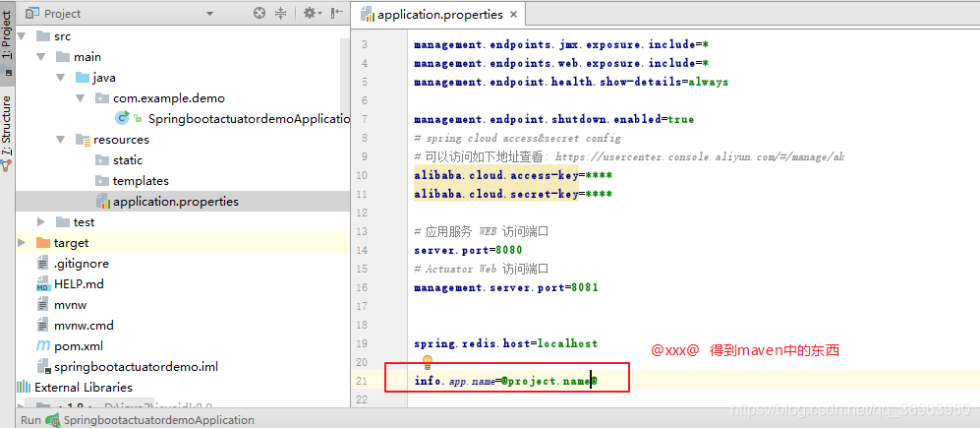Click spring.redis.host=localhost line

(x=505, y=343)
